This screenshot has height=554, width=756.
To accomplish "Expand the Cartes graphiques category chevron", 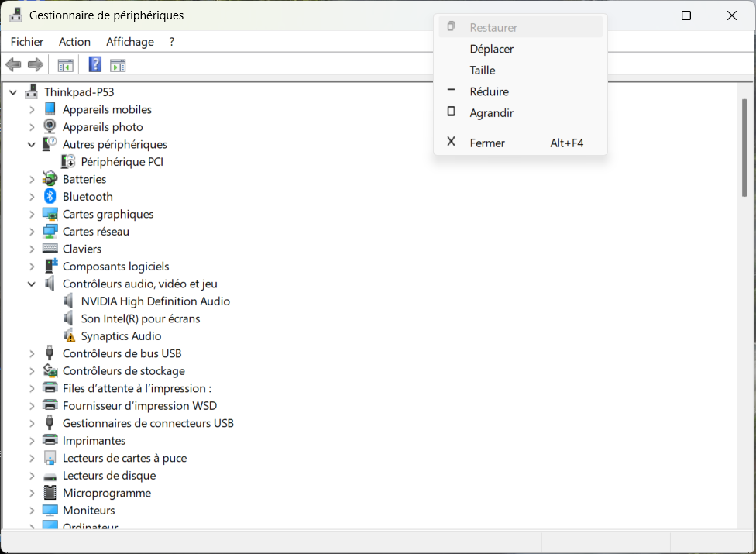I will (x=32, y=215).
